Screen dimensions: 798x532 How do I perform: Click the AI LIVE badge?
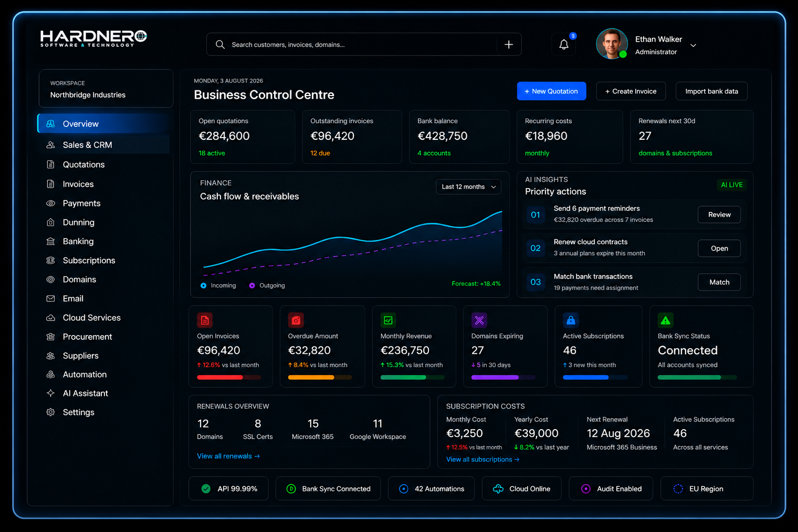pos(731,185)
